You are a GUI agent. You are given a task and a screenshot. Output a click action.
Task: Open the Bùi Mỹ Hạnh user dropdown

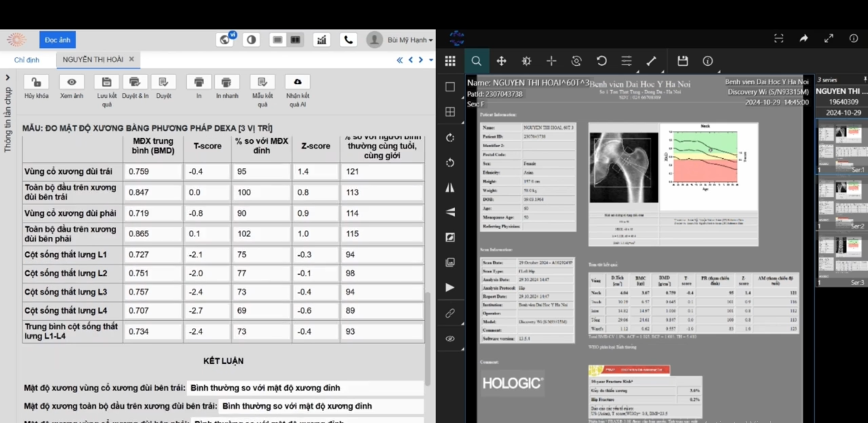pos(409,40)
